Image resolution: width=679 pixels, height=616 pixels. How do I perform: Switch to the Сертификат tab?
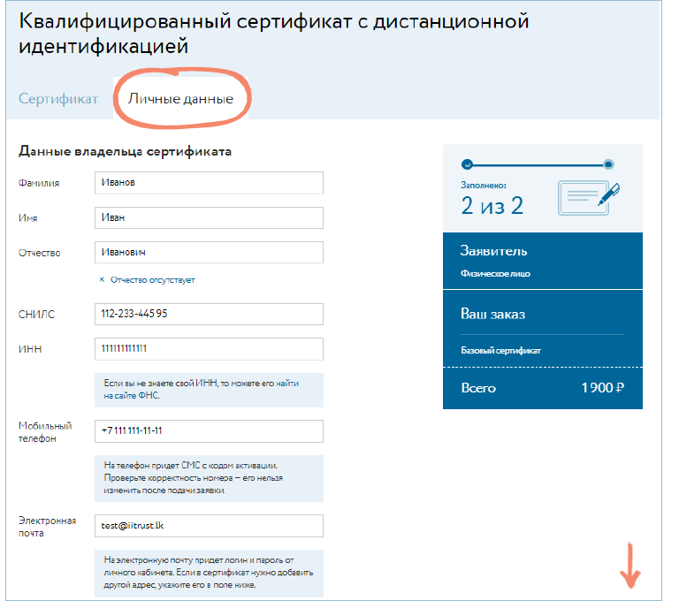(x=58, y=99)
